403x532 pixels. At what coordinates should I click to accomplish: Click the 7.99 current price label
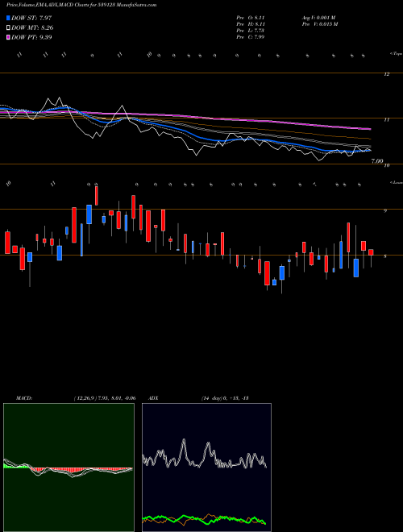[377, 161]
